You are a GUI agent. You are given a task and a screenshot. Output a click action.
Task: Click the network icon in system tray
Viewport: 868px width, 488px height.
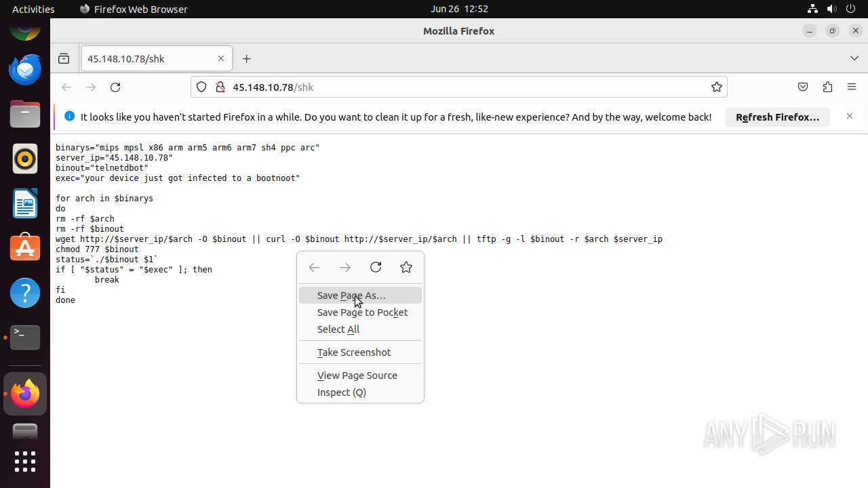tap(812, 9)
